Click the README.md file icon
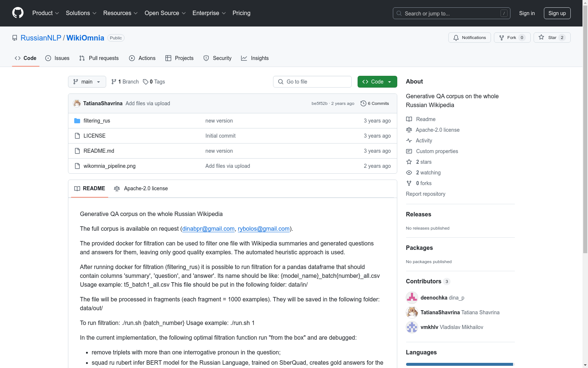This screenshot has height=368, width=588. click(77, 151)
